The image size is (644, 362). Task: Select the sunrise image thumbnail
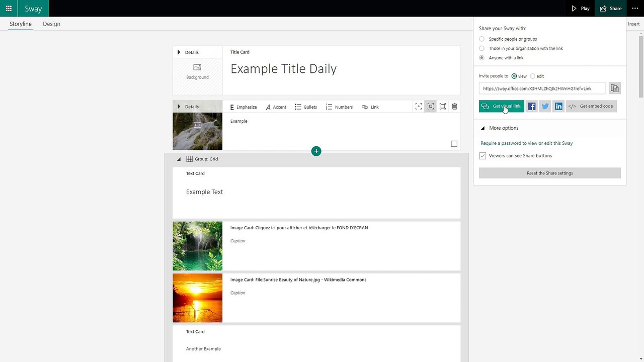[x=197, y=298]
